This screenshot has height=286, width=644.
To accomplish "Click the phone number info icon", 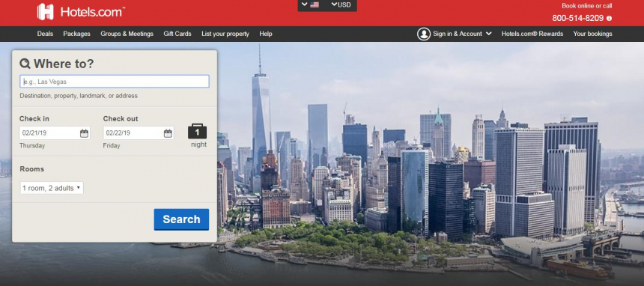I will [609, 19].
